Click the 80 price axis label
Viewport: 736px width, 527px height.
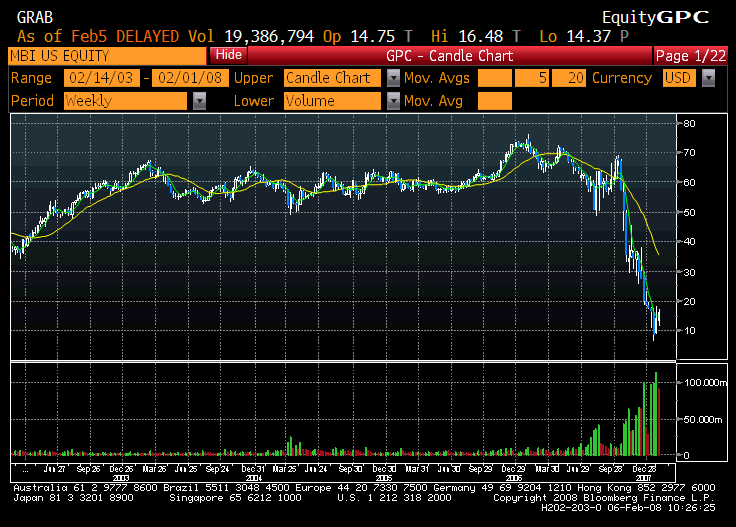point(689,124)
